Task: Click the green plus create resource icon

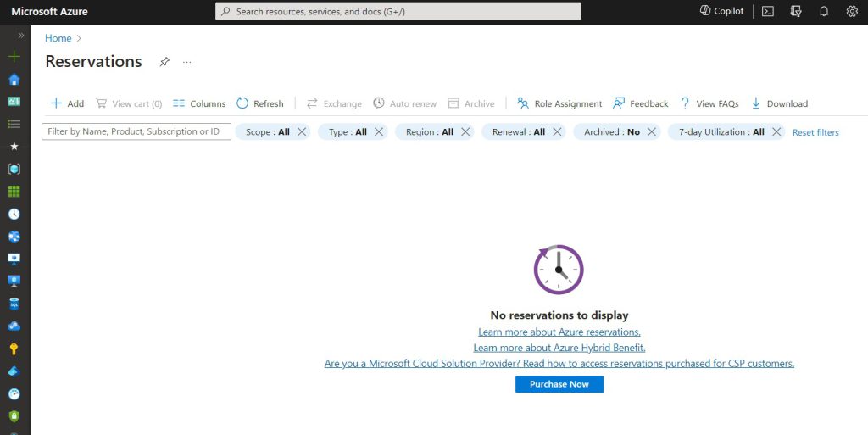Action: 14,57
